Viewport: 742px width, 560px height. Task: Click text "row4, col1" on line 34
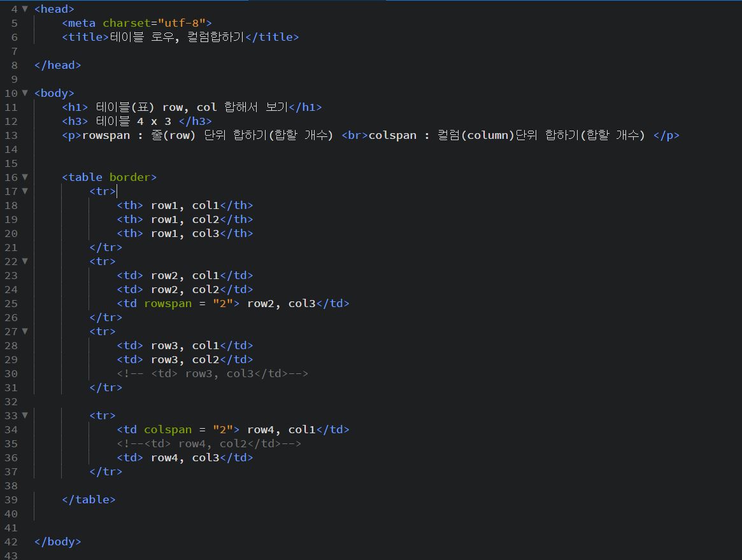(282, 430)
